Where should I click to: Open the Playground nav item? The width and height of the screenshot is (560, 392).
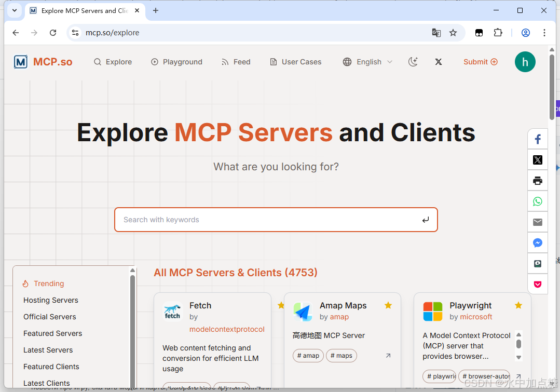click(176, 62)
